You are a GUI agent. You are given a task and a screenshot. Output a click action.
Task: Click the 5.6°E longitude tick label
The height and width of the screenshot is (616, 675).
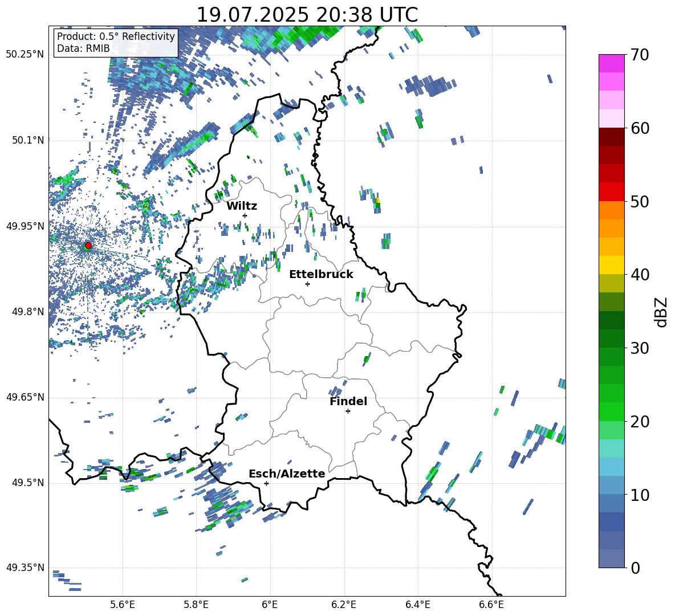click(x=123, y=605)
